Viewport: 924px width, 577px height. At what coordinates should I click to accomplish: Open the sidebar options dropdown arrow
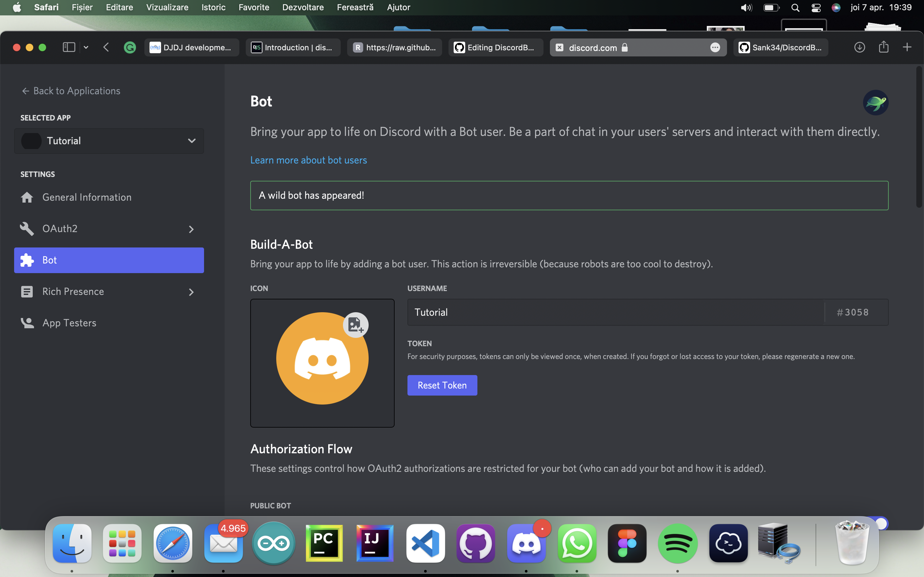click(x=86, y=47)
